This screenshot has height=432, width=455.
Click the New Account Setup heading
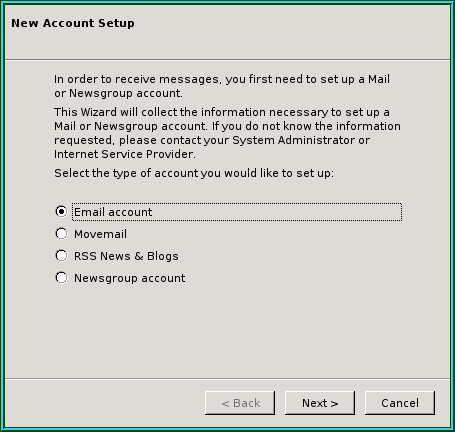(73, 23)
